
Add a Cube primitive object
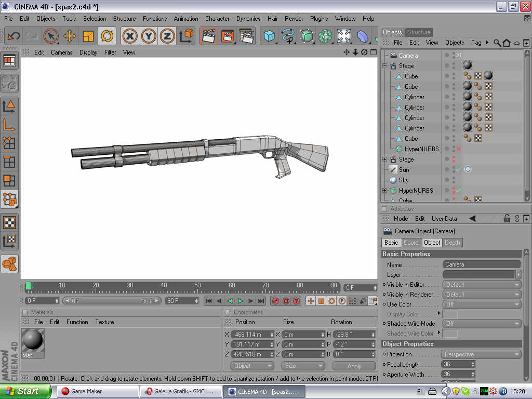[x=269, y=36]
